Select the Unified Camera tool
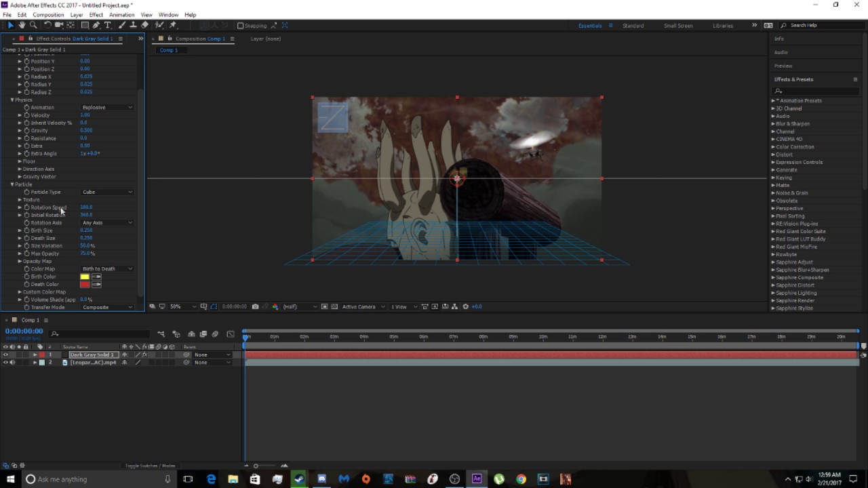 coord(59,25)
